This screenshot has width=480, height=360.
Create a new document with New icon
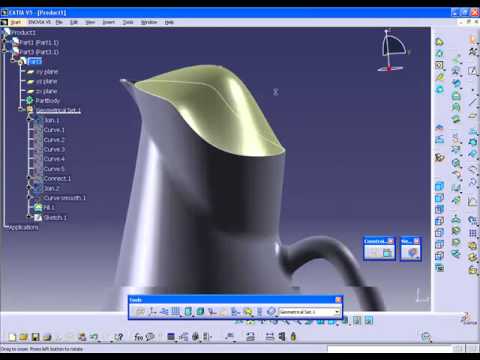coord(12,337)
